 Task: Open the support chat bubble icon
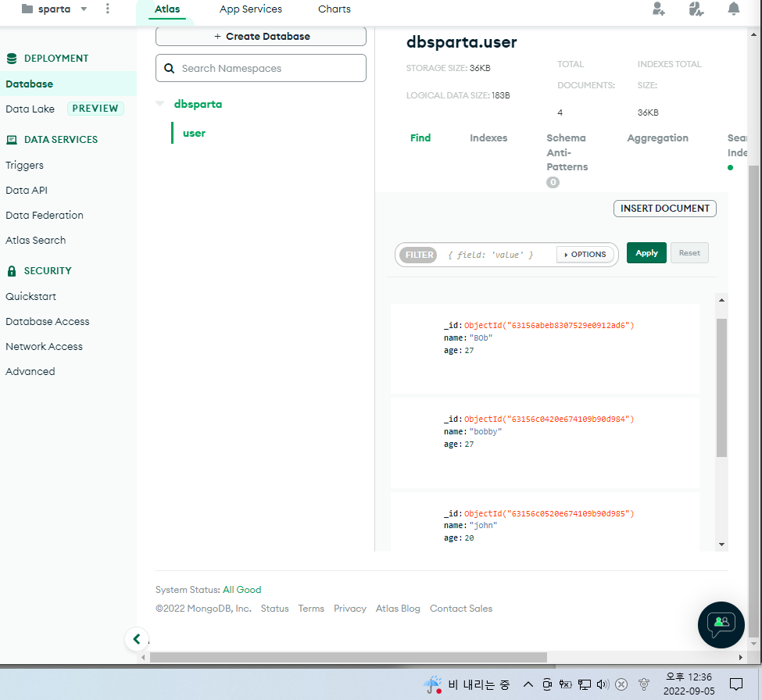721,625
